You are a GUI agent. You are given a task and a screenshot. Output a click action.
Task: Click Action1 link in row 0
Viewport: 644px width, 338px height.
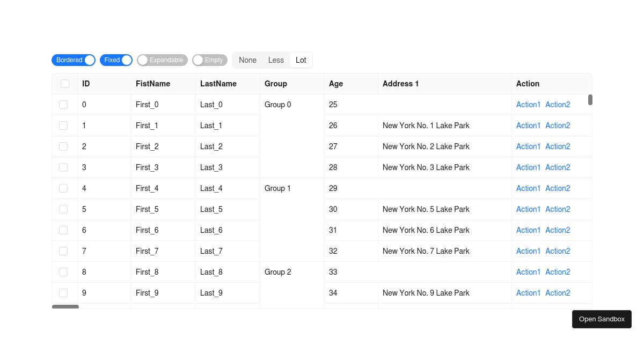point(528,105)
